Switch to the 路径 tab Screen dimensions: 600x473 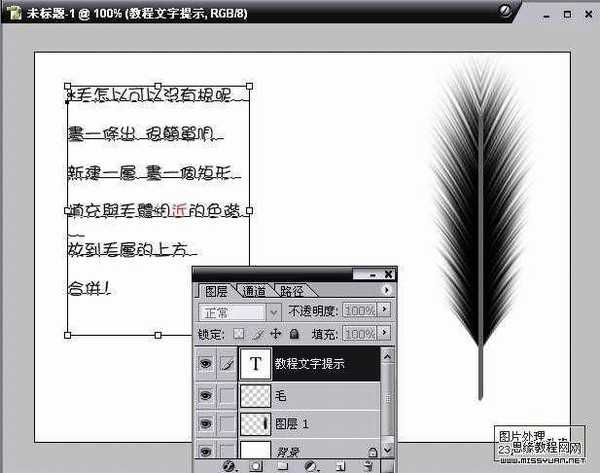point(292,291)
